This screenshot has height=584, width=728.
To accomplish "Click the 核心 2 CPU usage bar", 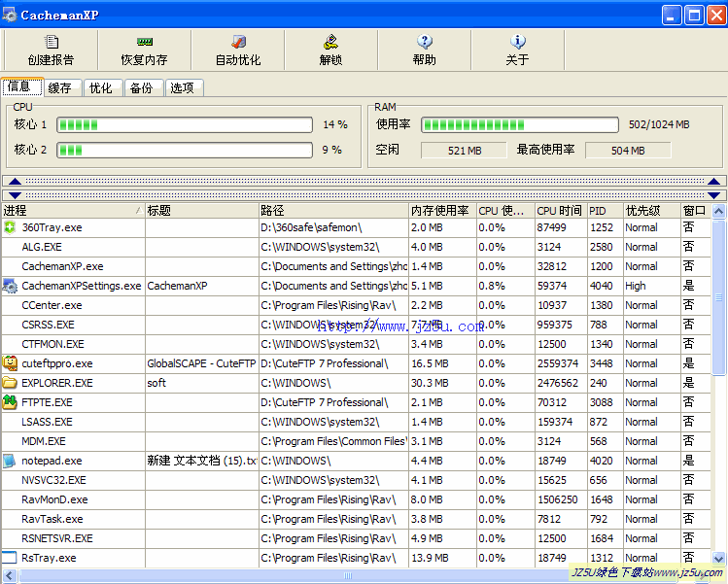I will 185,150.
